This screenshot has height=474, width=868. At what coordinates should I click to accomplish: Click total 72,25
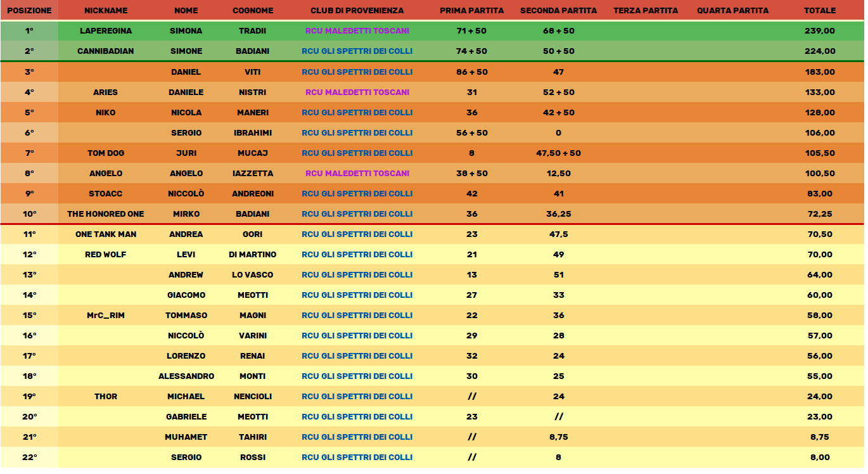click(820, 214)
